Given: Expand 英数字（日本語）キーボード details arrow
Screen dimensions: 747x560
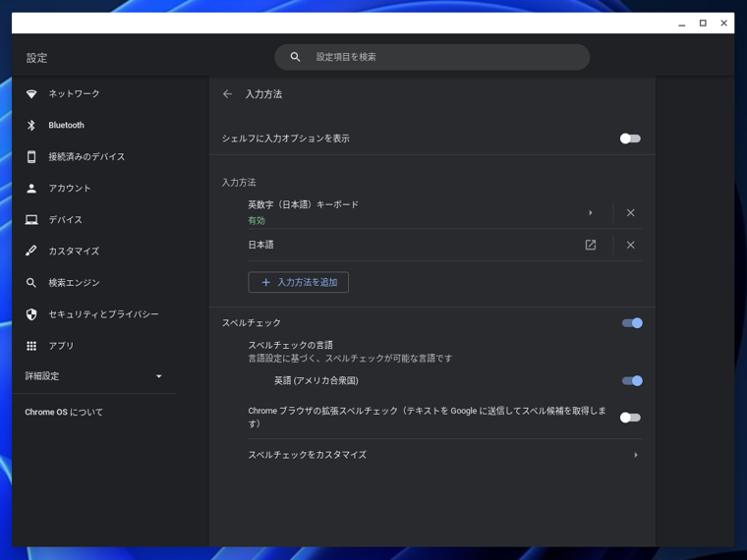Looking at the screenshot, I should 591,213.
